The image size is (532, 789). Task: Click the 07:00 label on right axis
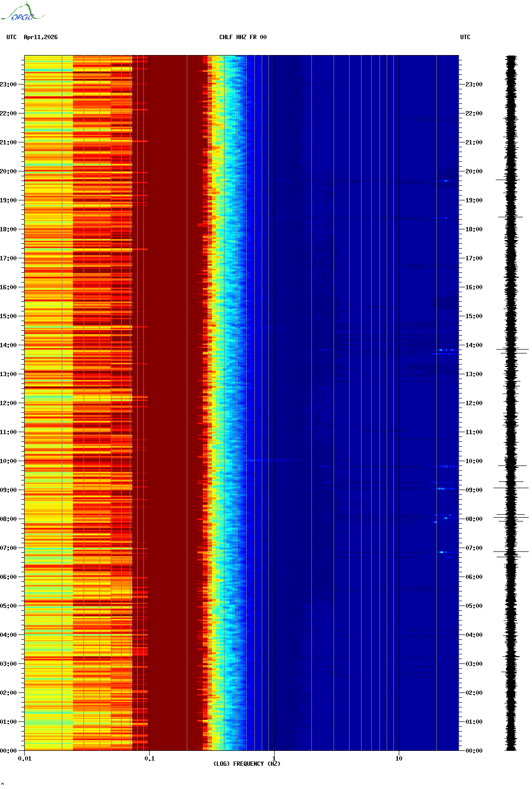(474, 548)
